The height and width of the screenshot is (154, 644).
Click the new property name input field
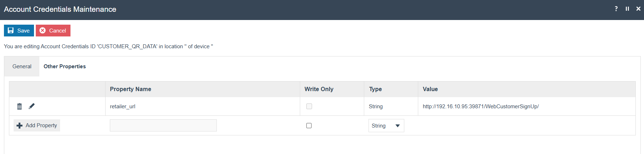click(x=163, y=125)
